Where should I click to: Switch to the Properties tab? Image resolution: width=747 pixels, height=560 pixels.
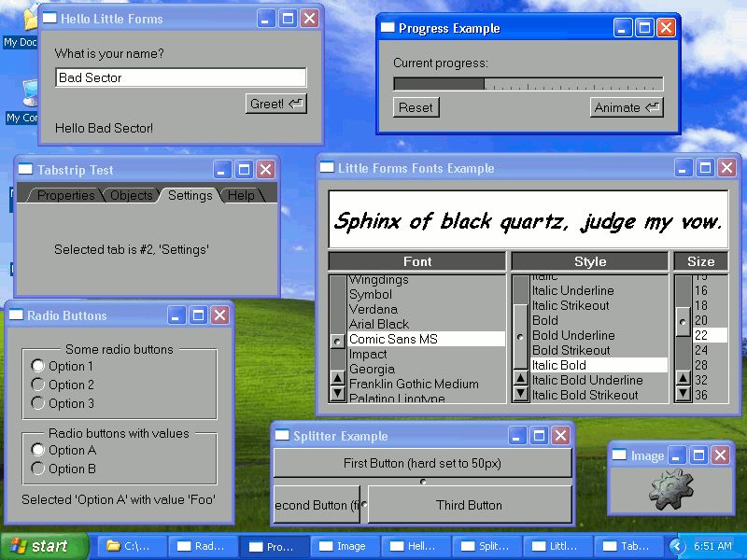[x=65, y=195]
